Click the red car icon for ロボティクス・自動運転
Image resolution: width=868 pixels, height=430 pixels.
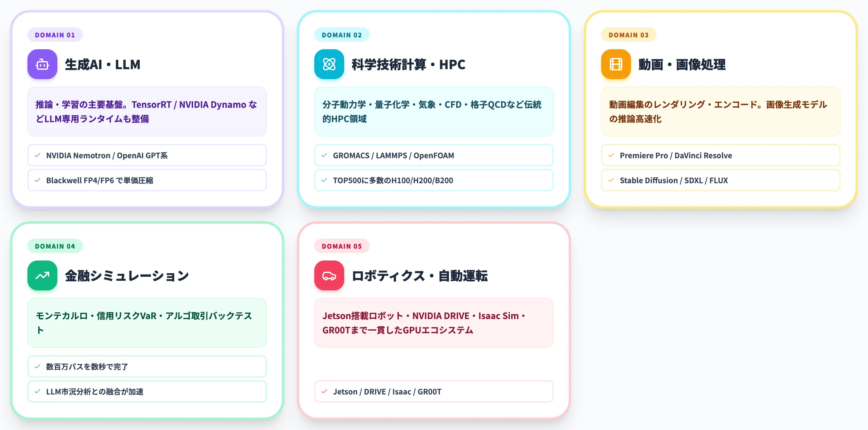pyautogui.click(x=329, y=275)
